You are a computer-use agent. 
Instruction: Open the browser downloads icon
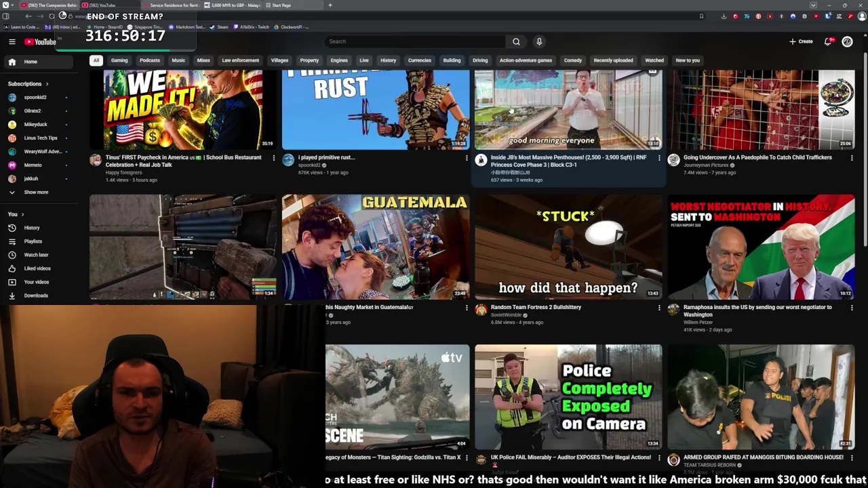pos(724,16)
